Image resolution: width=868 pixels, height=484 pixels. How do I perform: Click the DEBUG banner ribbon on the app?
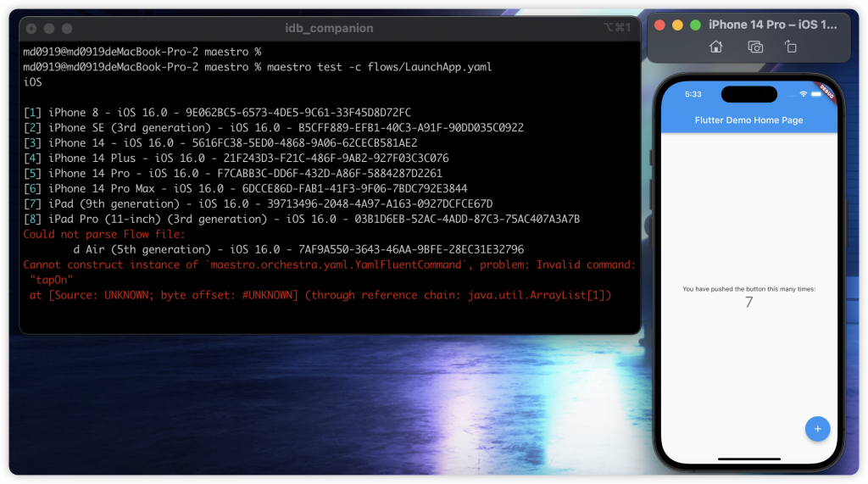click(826, 92)
